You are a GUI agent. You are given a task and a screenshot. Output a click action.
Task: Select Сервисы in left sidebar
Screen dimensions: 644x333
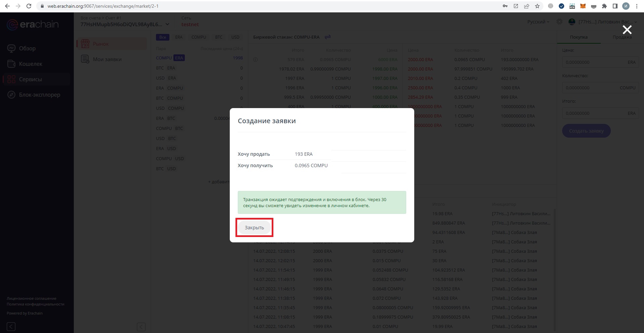point(30,79)
